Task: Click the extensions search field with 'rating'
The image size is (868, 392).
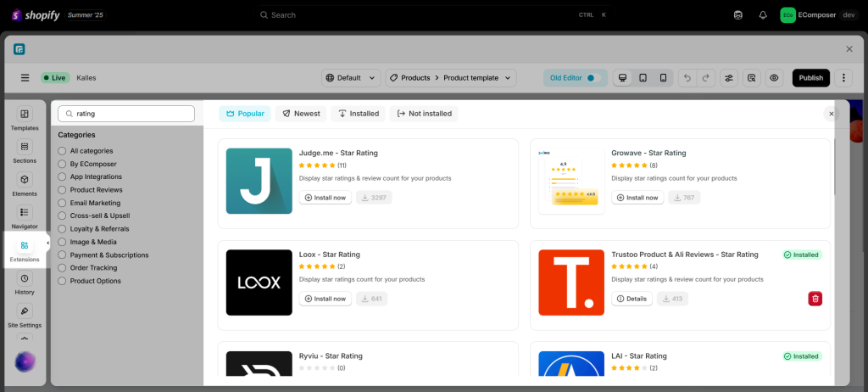Action: pos(126,114)
